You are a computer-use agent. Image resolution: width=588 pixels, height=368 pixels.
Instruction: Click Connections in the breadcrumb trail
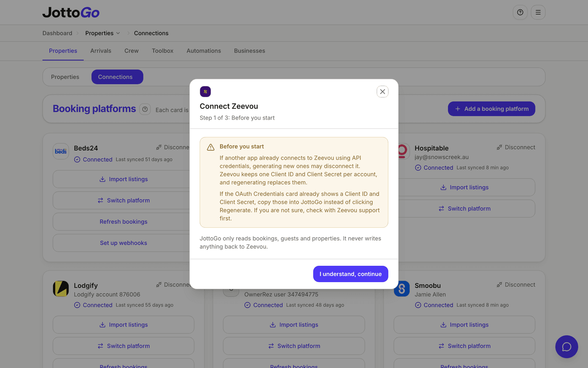pos(151,33)
